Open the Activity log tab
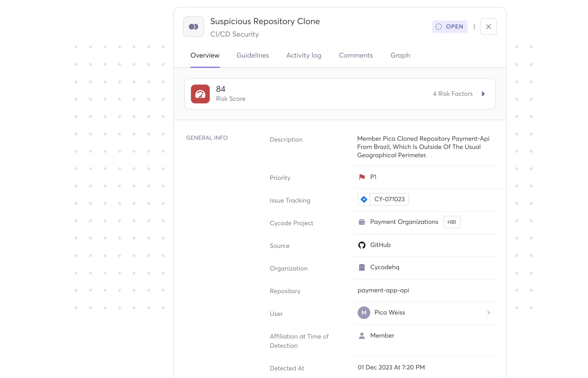Image resolution: width=588 pixels, height=378 pixels. pyautogui.click(x=303, y=55)
